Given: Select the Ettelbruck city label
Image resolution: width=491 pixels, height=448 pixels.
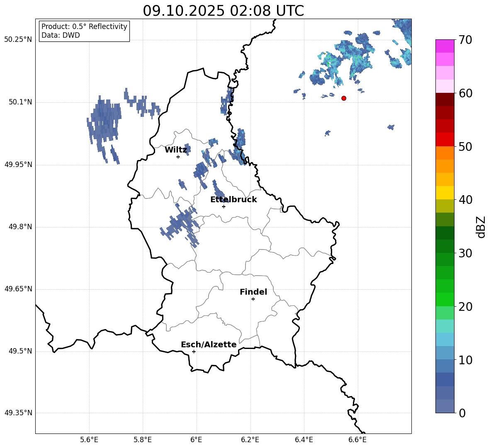Looking at the screenshot, I should [233, 200].
